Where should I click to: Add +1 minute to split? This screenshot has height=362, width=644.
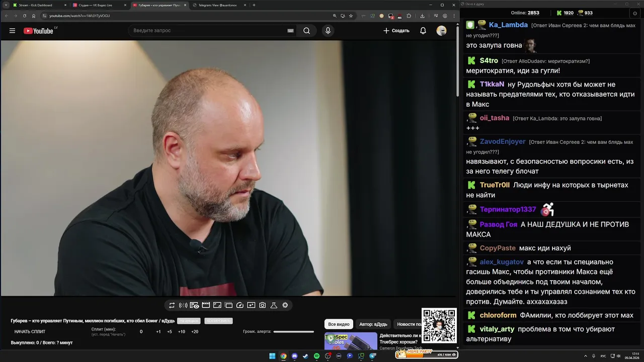158,332
